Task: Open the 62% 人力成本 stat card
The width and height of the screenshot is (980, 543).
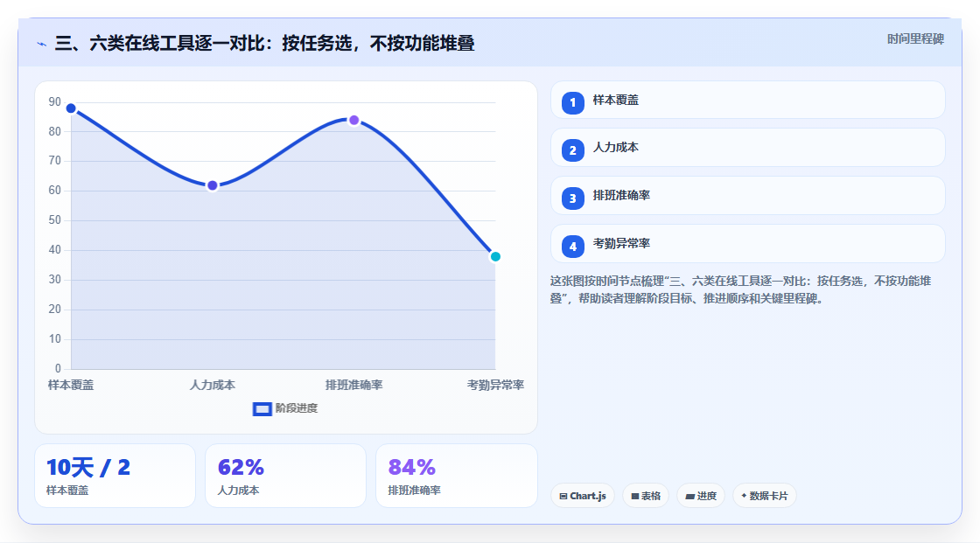Action: [x=285, y=476]
